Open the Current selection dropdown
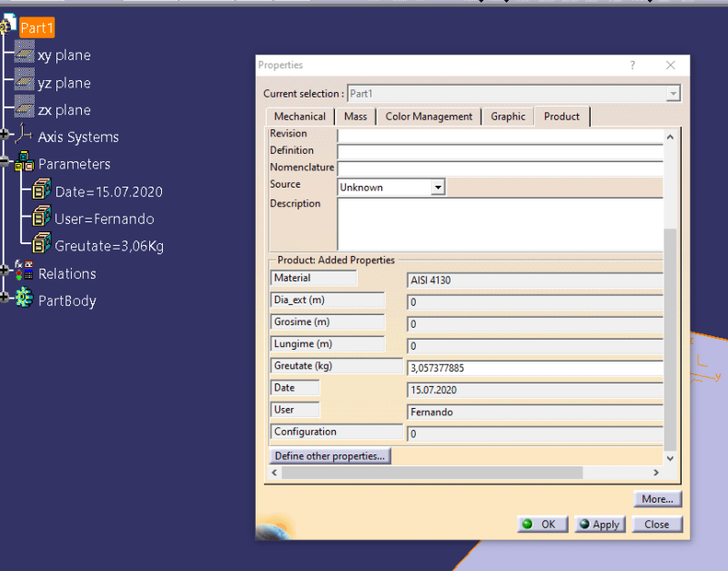 [x=672, y=94]
